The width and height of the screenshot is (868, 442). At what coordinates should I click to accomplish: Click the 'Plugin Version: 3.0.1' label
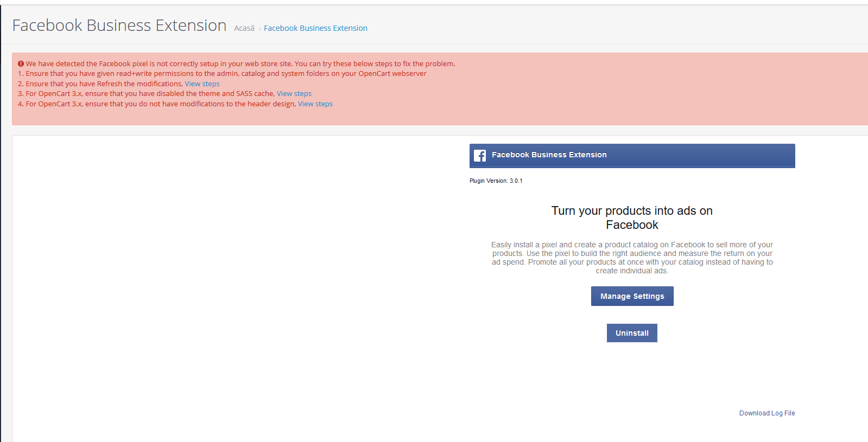point(496,180)
